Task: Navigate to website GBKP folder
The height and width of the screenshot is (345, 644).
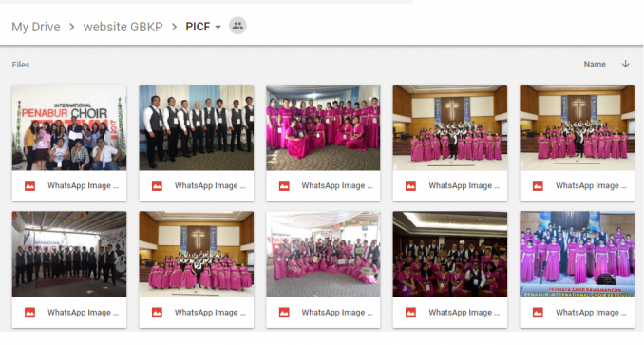Action: click(x=123, y=27)
